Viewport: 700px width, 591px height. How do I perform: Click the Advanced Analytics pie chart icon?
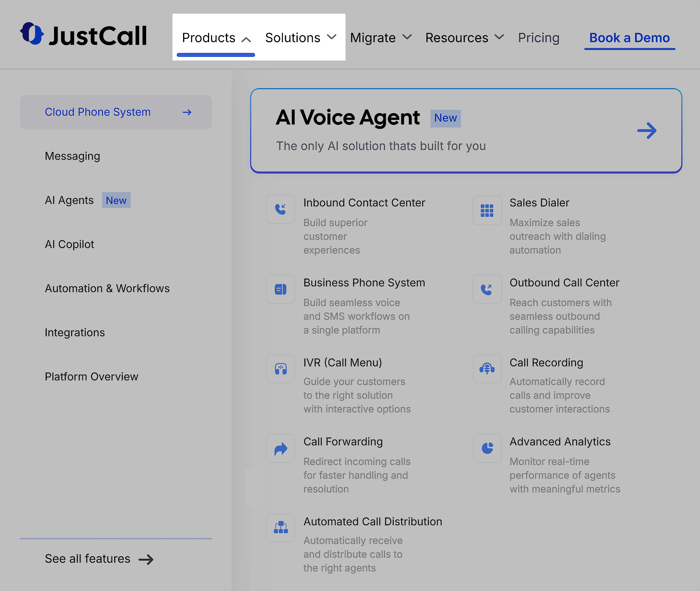(487, 448)
